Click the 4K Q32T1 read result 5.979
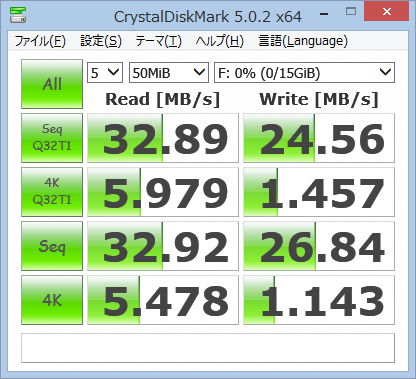The width and height of the screenshot is (416, 379). 163,192
